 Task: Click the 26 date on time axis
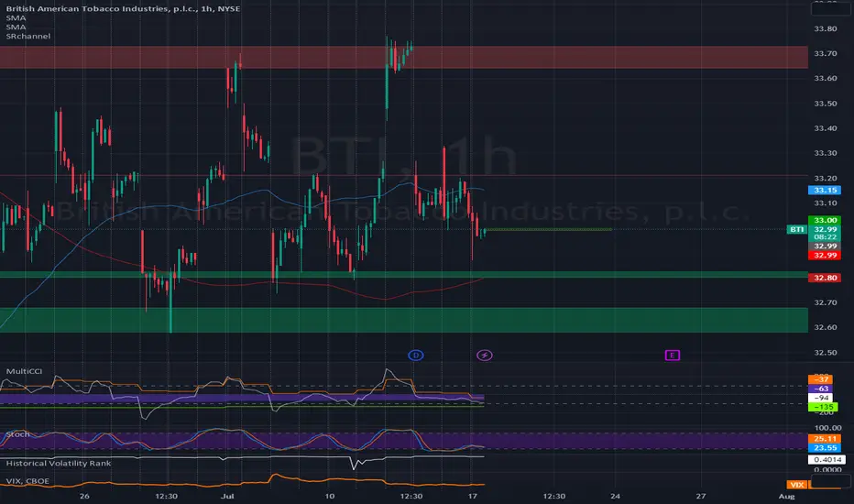(x=84, y=497)
